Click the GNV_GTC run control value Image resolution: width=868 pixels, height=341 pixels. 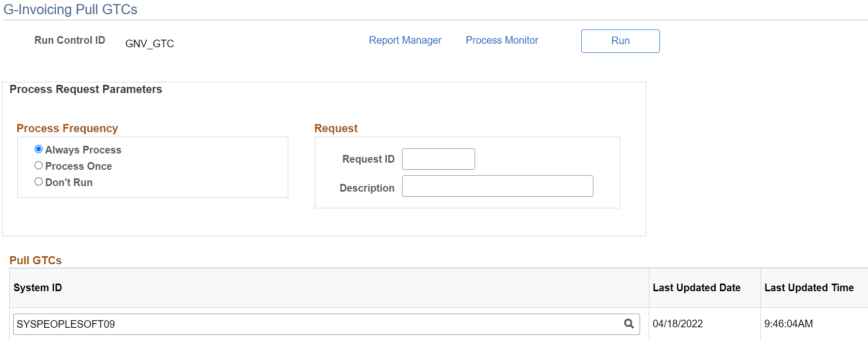[150, 44]
